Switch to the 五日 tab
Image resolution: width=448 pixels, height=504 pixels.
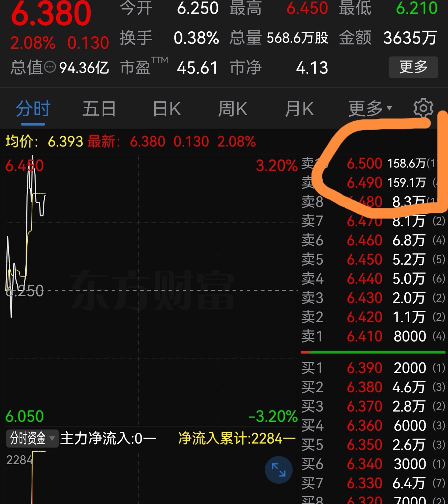tap(99, 108)
